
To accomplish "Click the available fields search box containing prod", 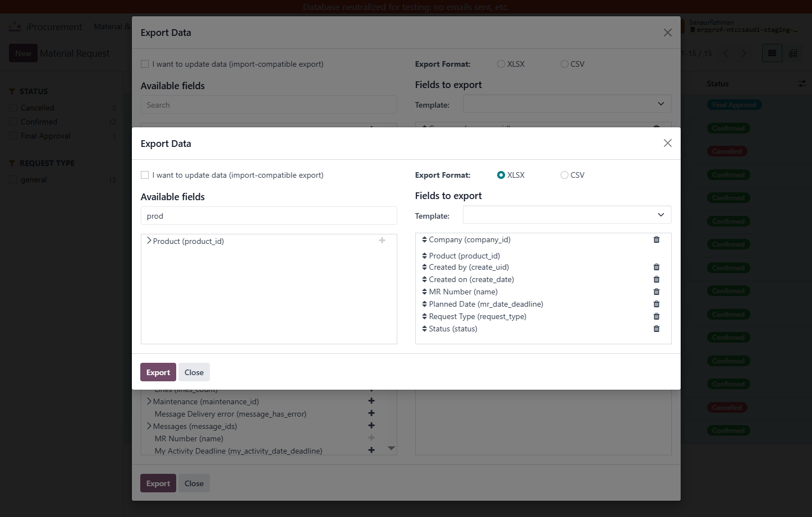I will [269, 216].
